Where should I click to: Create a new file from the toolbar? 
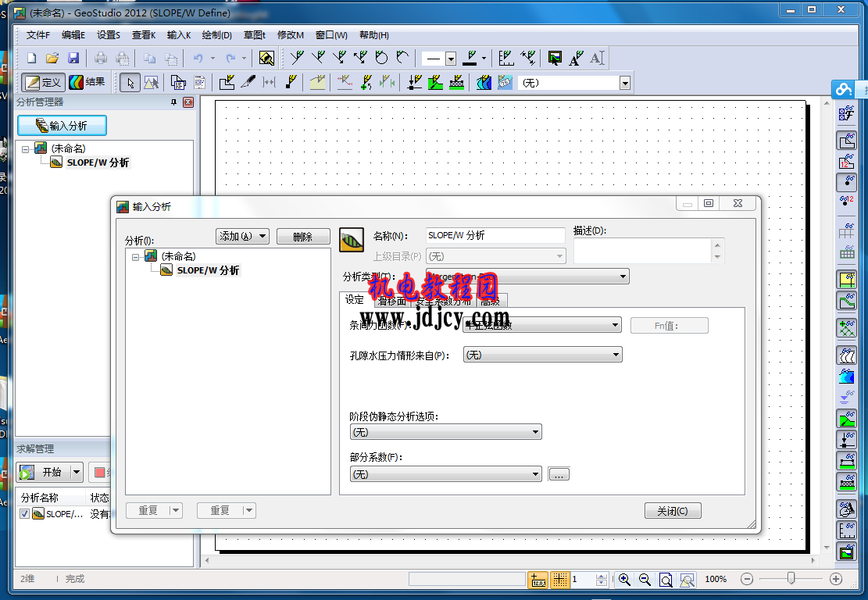click(31, 58)
